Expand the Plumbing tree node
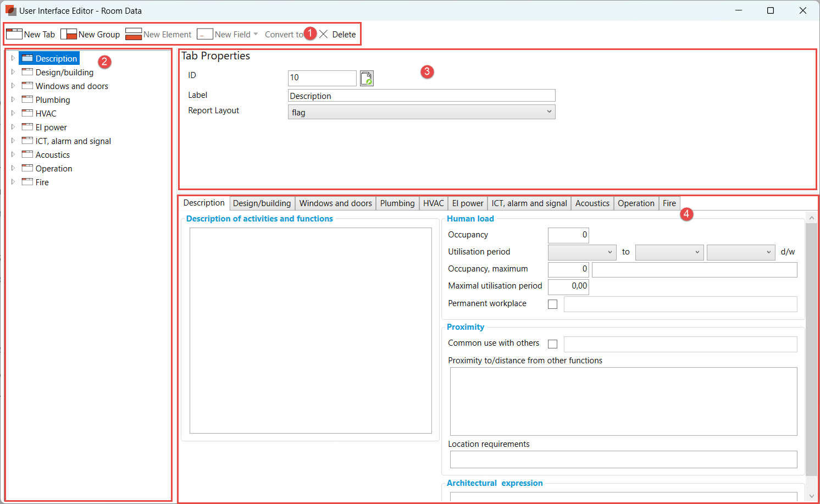This screenshot has height=504, width=820. 13,99
